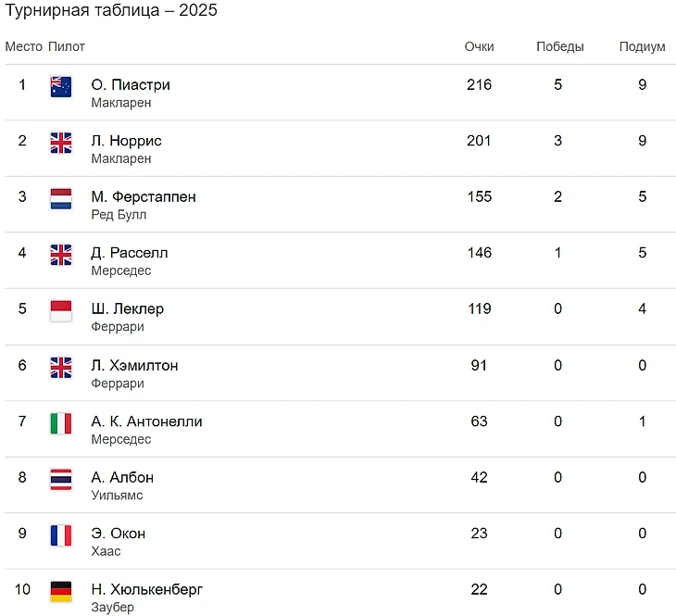
Task: Click the British flag beside Расселл
Action: 61,255
